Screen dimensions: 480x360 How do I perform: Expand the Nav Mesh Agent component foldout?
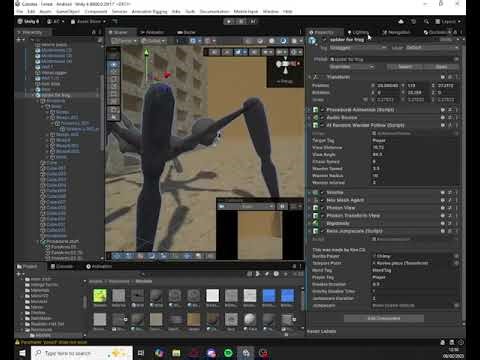click(x=310, y=200)
